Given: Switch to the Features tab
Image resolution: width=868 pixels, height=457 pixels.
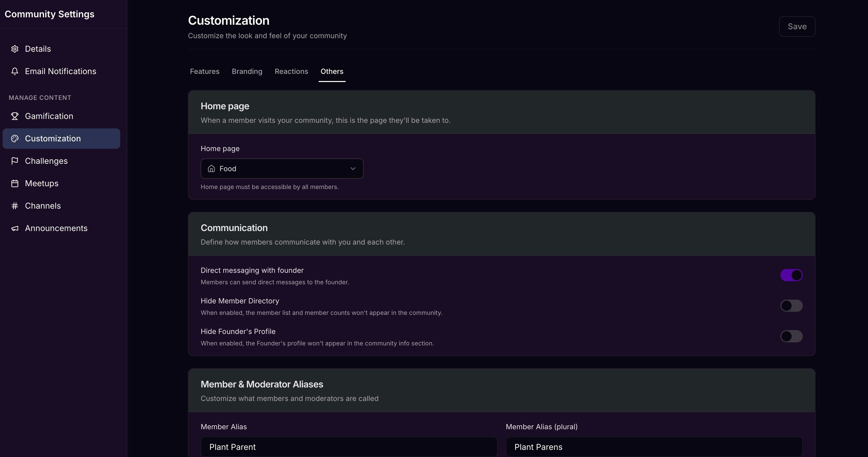Looking at the screenshot, I should tap(205, 71).
